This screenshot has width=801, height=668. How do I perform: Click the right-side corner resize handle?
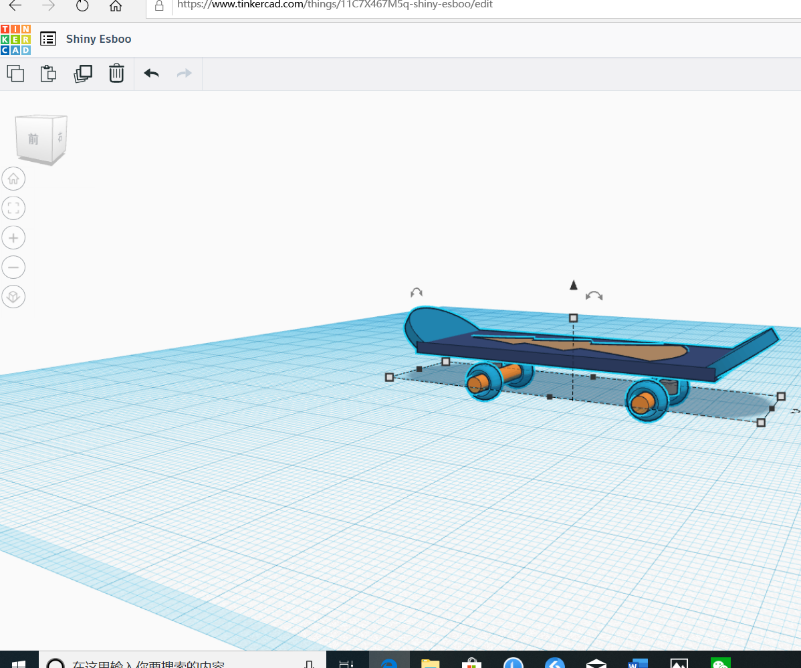(x=781, y=396)
